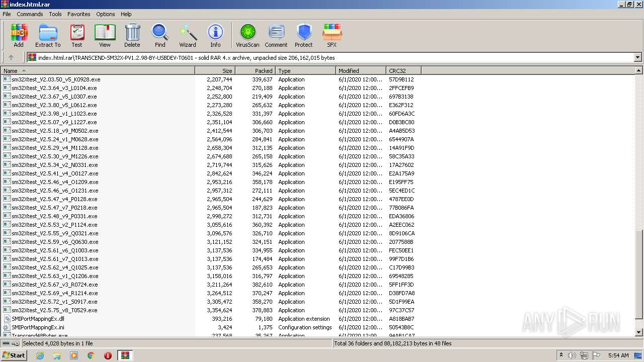Select sm32Xtest_V2.5.69_v4_R1214.exe
644x362 pixels.
(55, 293)
